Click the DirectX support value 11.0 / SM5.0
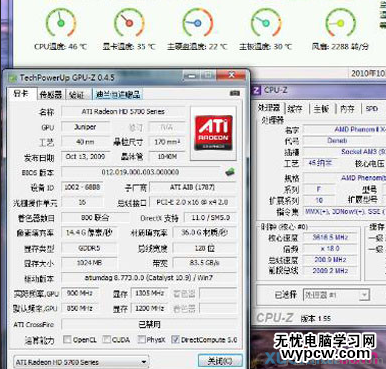This screenshot has height=369, width=386. (x=210, y=218)
